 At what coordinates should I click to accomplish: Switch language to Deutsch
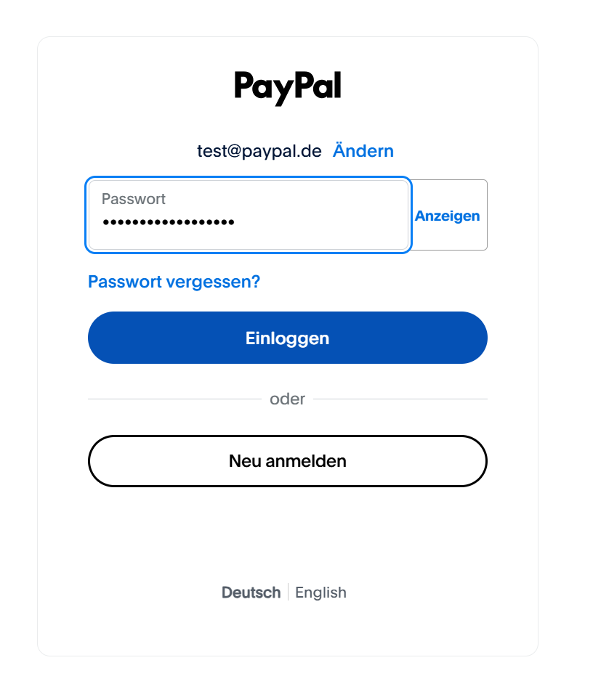tap(251, 593)
